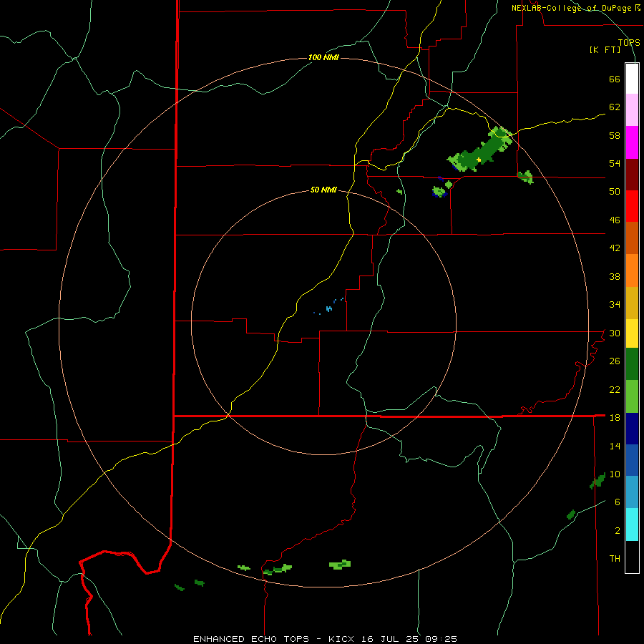Click the white 66 kft legend swatch
This screenshot has height=644, width=644.
(x=632, y=79)
